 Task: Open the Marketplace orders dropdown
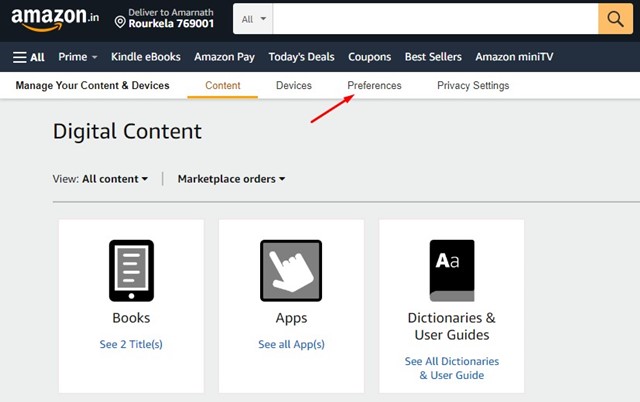pyautogui.click(x=231, y=179)
